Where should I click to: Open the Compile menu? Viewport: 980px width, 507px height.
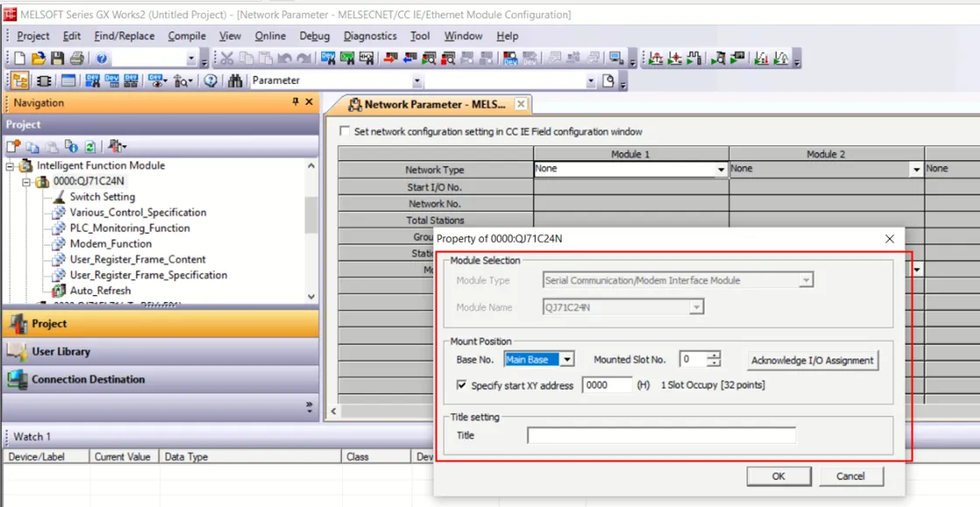pos(187,36)
